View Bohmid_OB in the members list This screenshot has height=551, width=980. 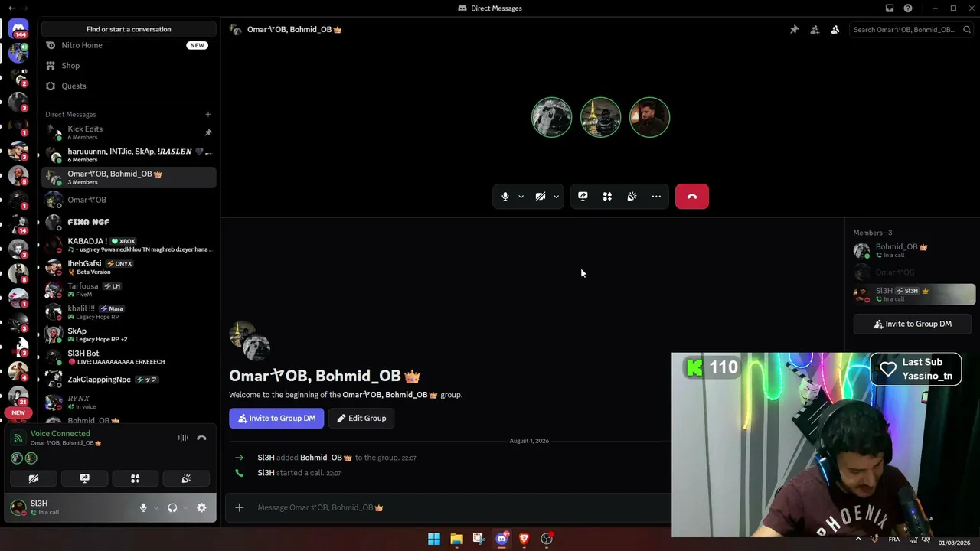913,250
